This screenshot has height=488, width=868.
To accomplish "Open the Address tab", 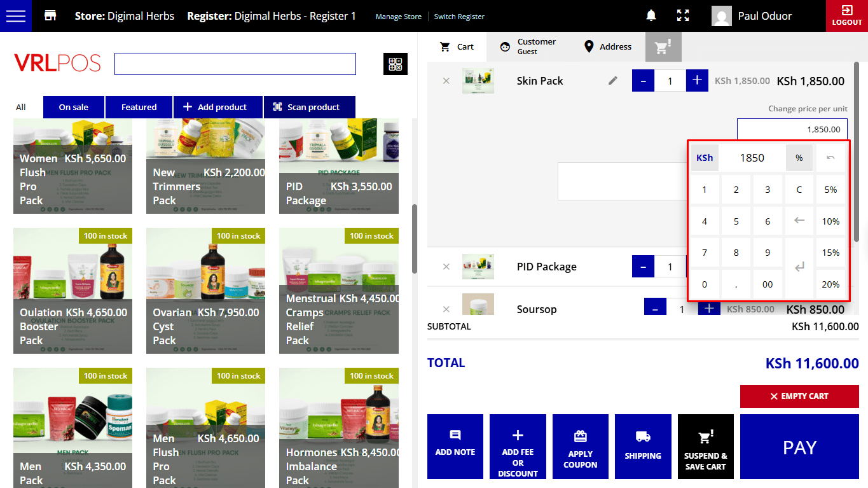I will [x=608, y=46].
